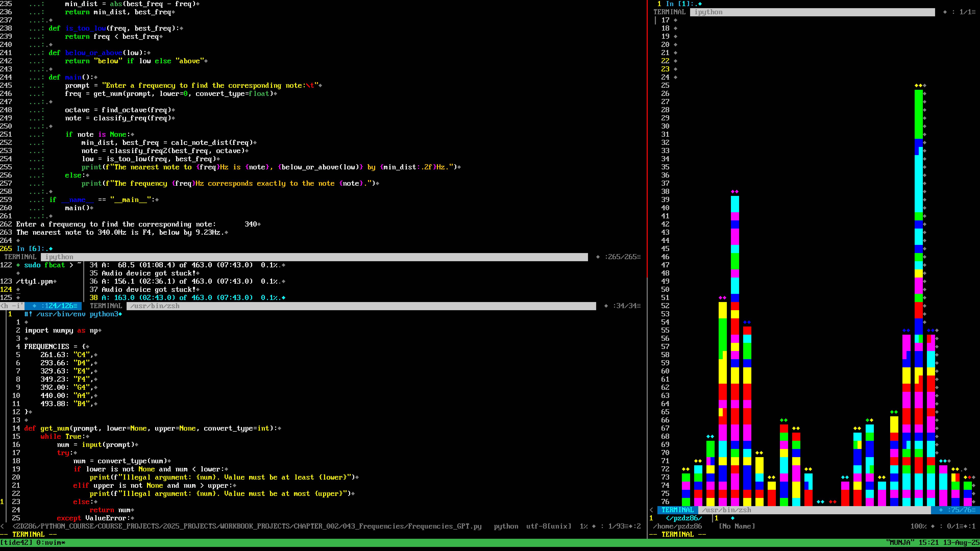Click the "MUNJA" hostname in tmux status bar
The image size is (980, 551).
pos(900,543)
